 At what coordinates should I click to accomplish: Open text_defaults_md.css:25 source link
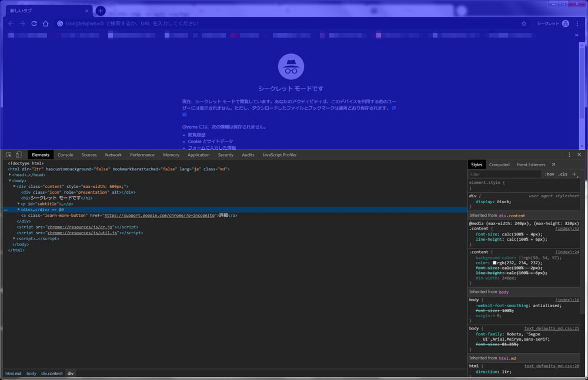click(x=552, y=328)
